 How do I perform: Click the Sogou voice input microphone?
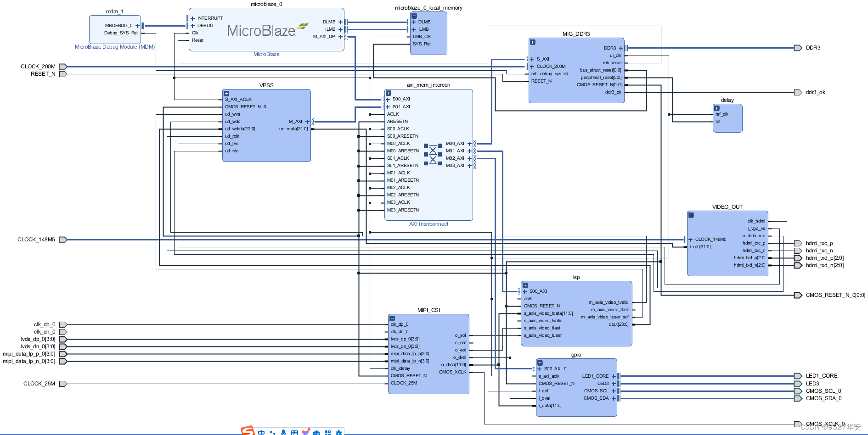point(283,432)
